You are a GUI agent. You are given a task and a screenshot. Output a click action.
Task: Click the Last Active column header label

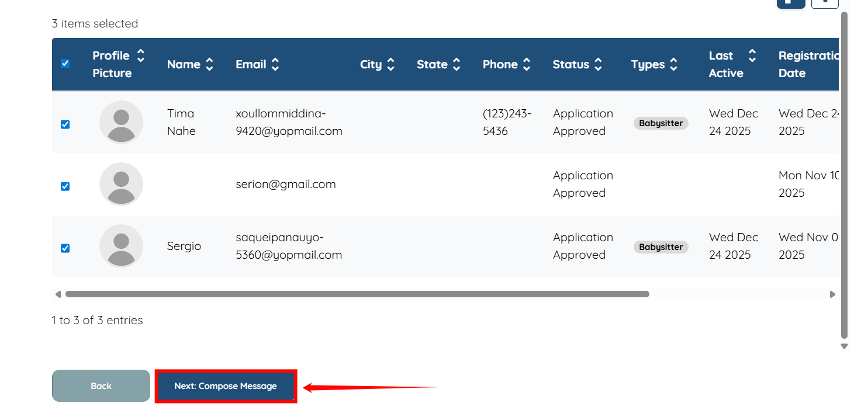726,64
